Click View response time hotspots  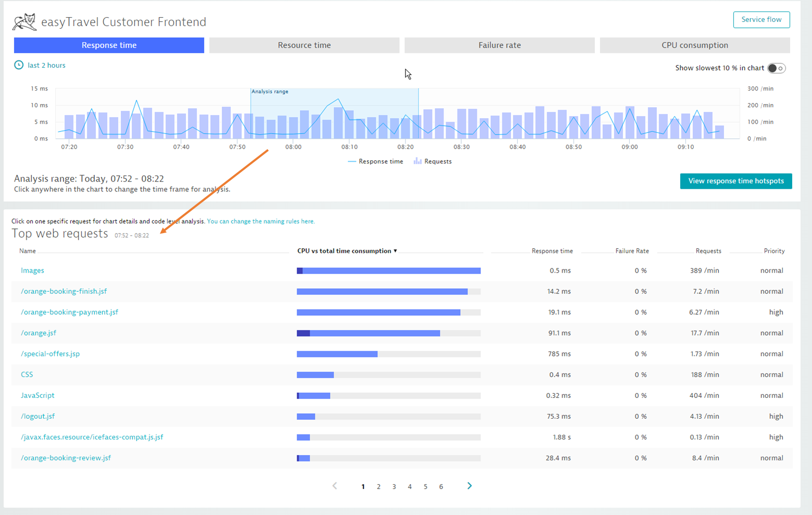(x=735, y=181)
